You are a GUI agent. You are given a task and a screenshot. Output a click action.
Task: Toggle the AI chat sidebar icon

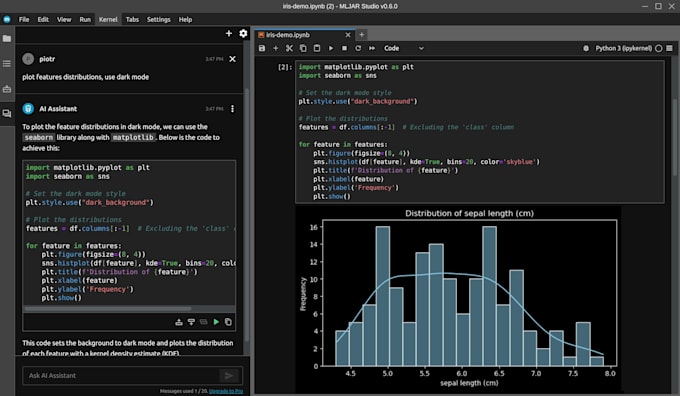pos(7,114)
